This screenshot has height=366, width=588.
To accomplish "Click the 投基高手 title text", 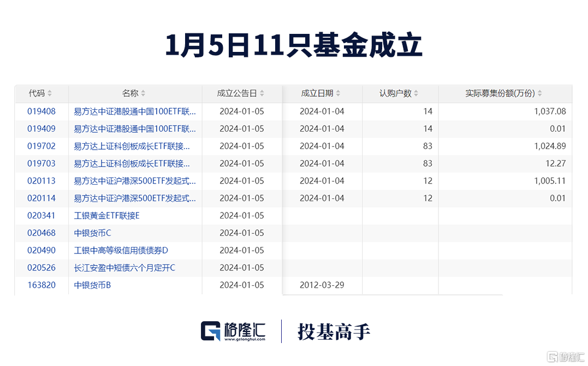I will coord(334,332).
